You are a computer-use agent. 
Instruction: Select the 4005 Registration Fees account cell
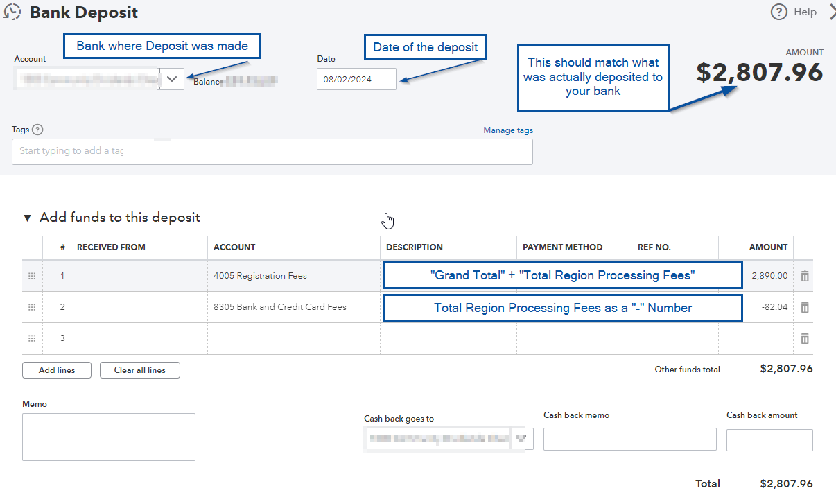click(x=293, y=276)
